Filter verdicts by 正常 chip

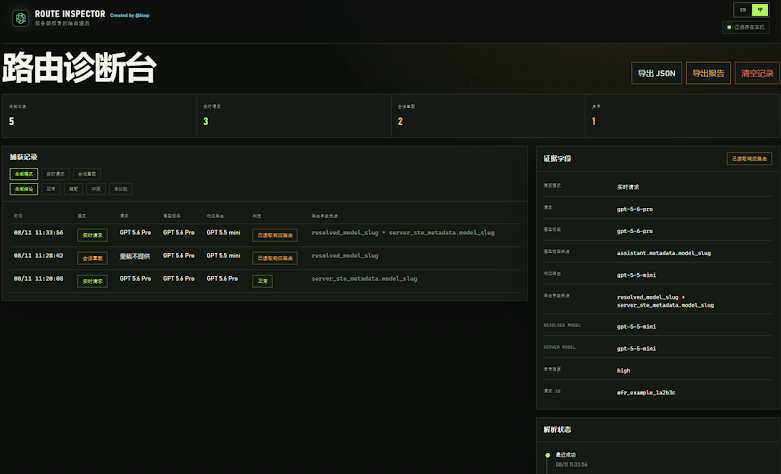tap(51, 189)
